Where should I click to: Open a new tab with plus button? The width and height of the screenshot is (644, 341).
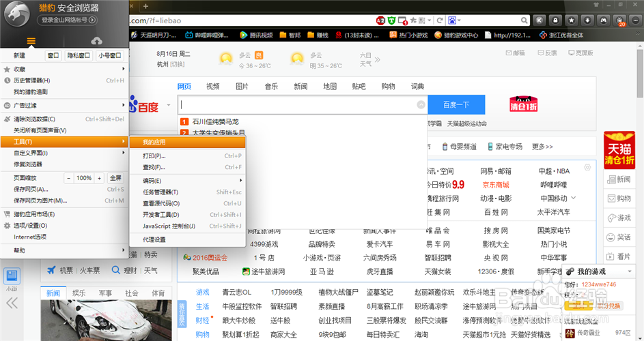(145, 6)
